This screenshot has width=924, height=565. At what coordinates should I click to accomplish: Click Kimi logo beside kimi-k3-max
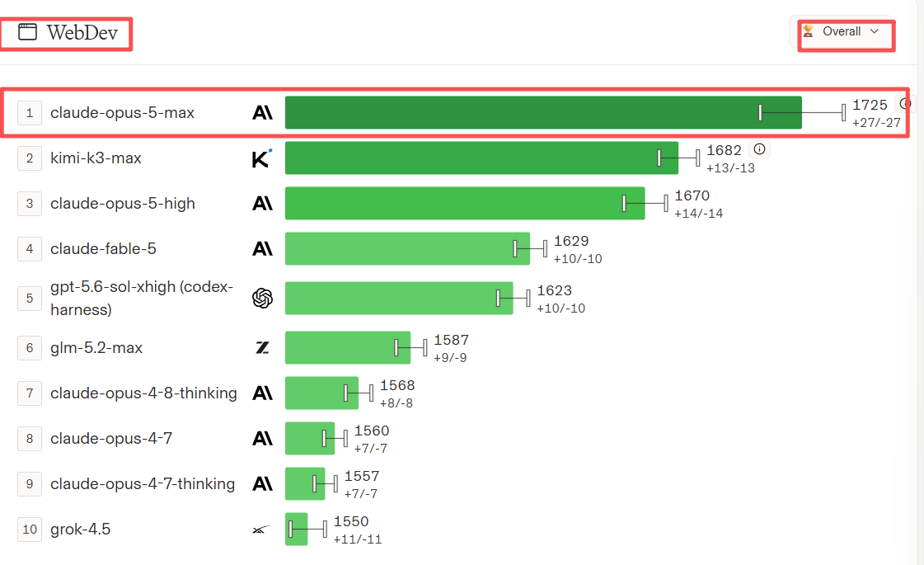pos(261,158)
